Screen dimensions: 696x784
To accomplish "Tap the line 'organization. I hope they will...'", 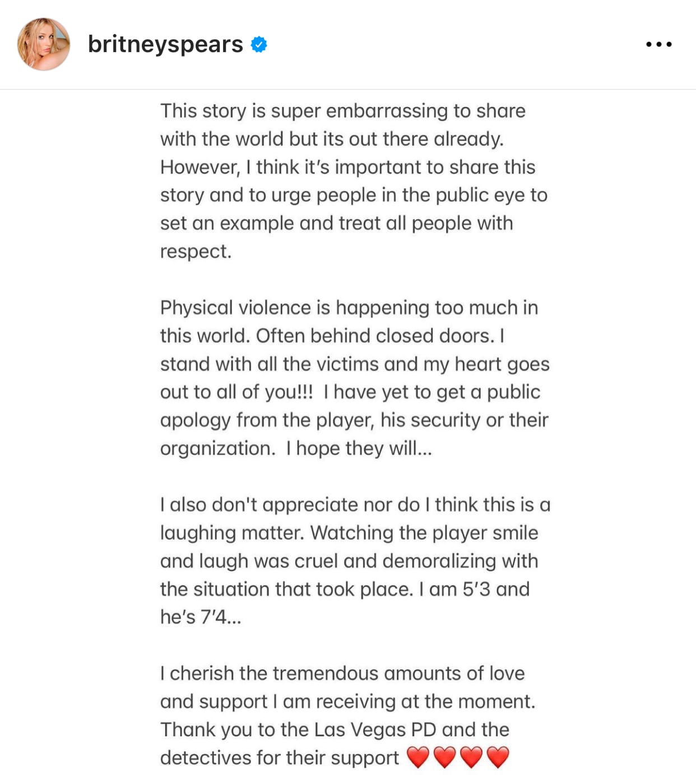I will [296, 448].
